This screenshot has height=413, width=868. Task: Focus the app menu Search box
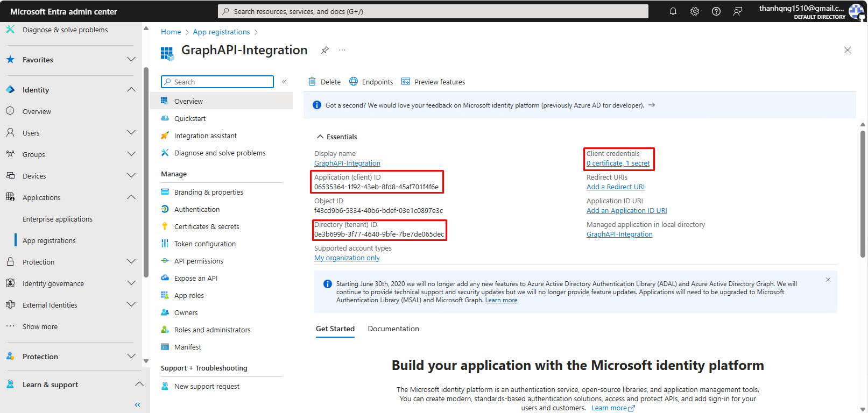217,82
